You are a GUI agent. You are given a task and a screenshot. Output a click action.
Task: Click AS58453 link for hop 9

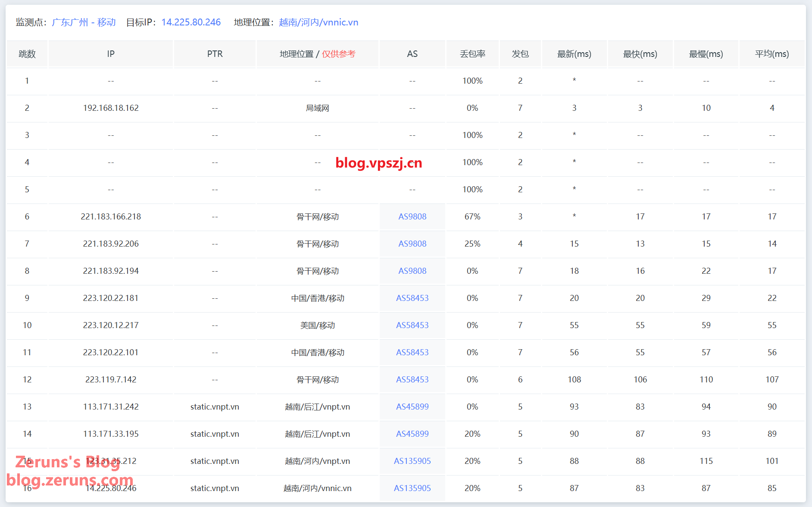click(x=412, y=298)
